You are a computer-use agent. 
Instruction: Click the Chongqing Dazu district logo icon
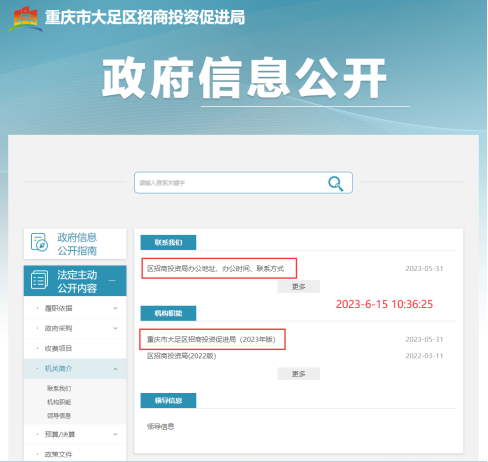[25, 19]
